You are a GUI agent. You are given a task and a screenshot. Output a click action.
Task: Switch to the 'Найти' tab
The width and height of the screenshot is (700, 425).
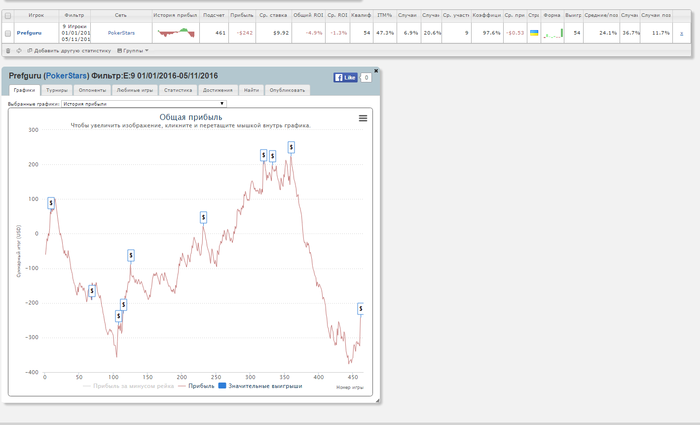click(251, 90)
